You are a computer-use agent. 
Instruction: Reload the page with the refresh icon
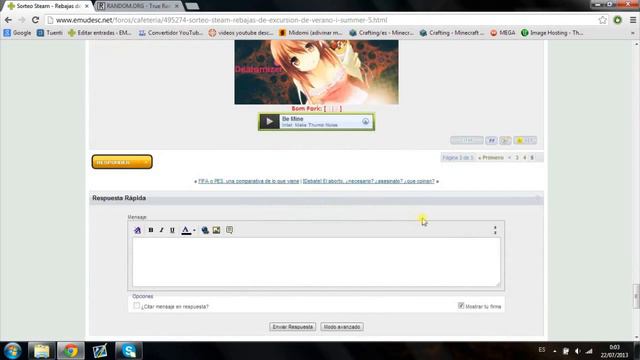coord(36,20)
